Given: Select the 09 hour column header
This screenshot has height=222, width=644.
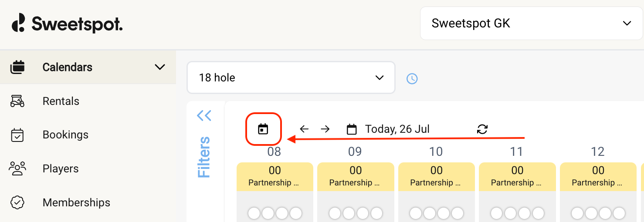Looking at the screenshot, I should click(355, 151).
